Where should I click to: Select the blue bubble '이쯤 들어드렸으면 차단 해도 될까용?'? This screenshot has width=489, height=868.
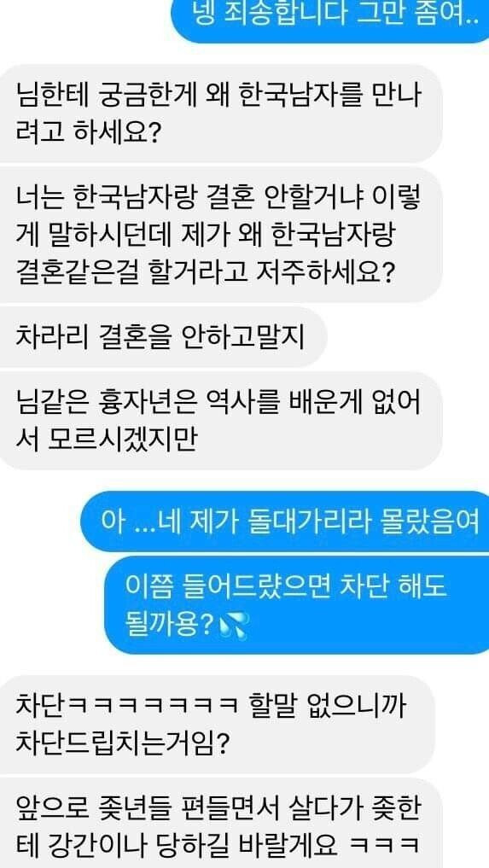(297, 604)
